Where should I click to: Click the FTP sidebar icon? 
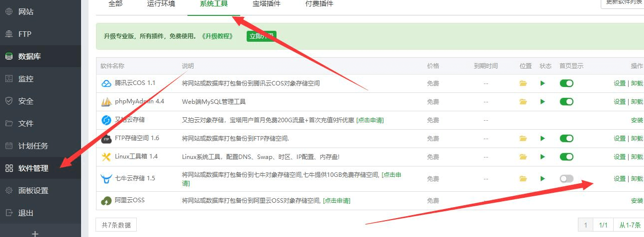pos(9,34)
